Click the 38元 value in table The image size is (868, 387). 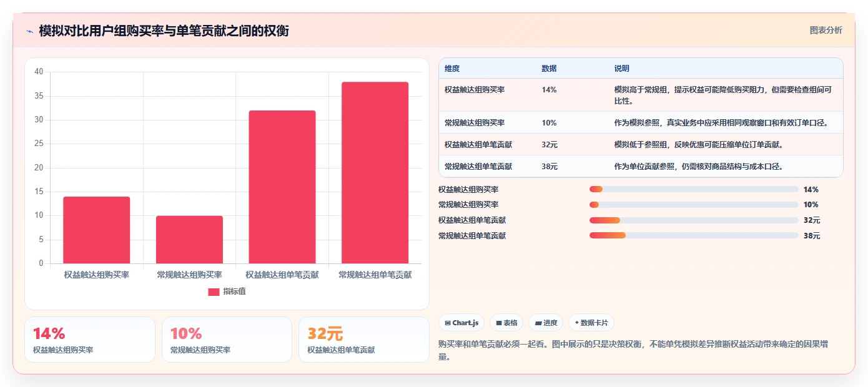point(550,167)
